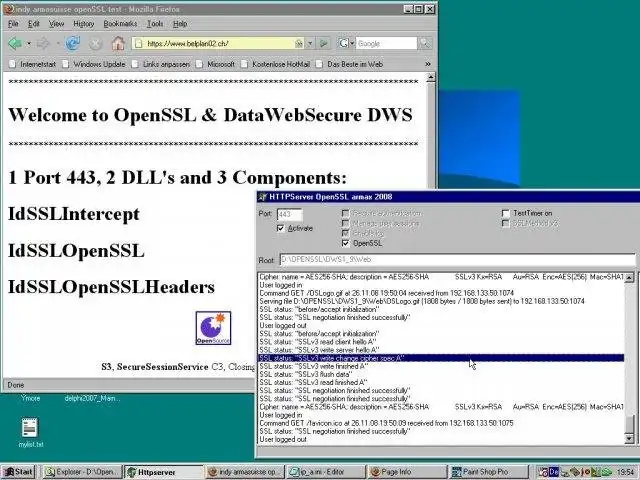Reload the page with the blue Reload icon
Viewport: 640px width, 480px height.
pyautogui.click(x=73, y=43)
